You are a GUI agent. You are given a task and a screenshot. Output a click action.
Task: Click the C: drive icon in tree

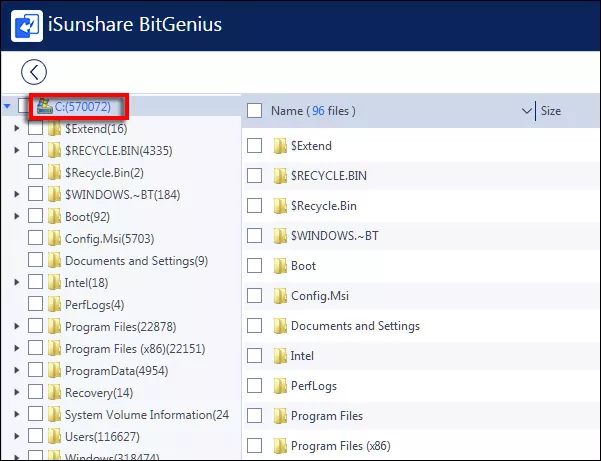click(x=44, y=106)
